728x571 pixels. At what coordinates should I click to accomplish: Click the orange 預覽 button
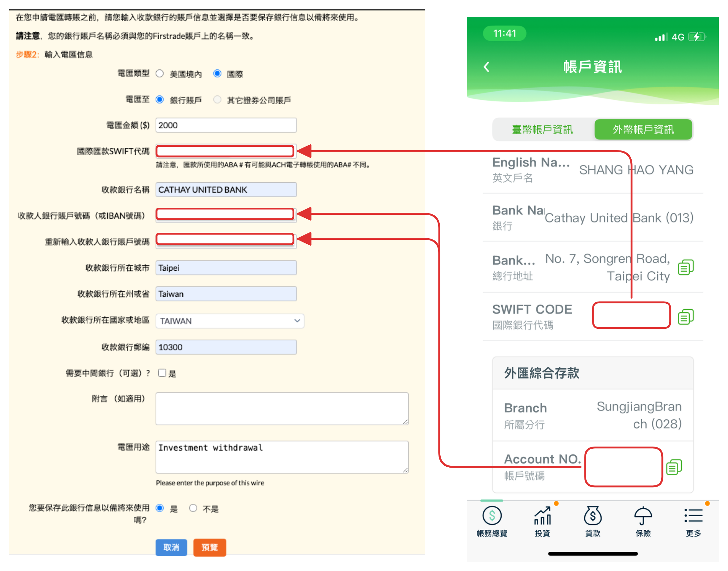coord(210,547)
